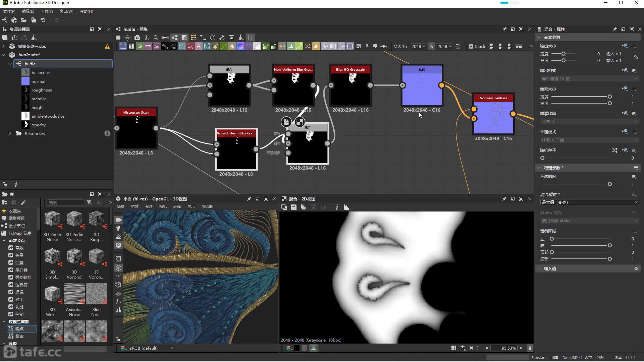Viewport: 644px width, 362px height.
Task: Select the text node 'A' icon
Action: pos(199,47)
